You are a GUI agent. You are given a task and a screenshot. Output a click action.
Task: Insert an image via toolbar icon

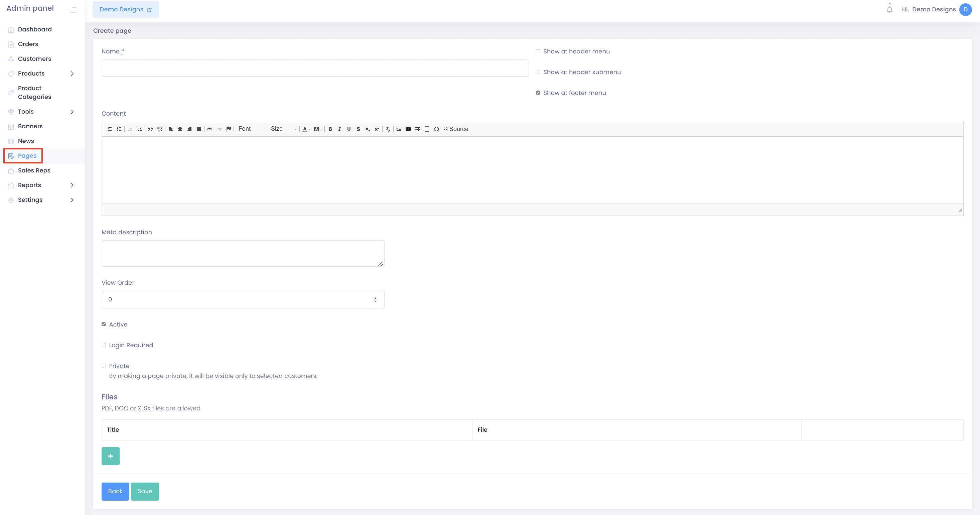tap(399, 129)
